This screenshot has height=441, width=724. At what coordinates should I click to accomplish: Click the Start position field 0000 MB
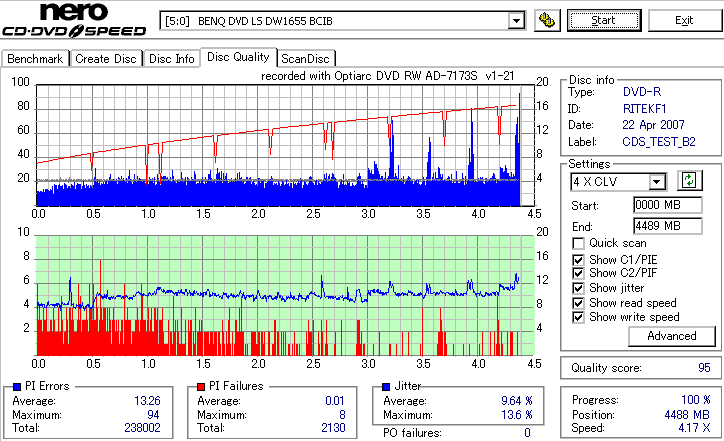668,205
